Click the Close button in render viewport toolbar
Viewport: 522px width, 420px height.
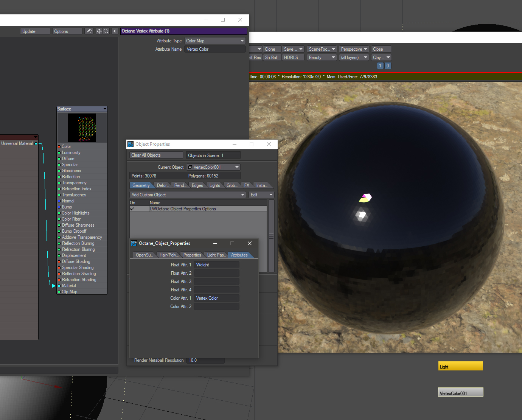[x=381, y=49]
